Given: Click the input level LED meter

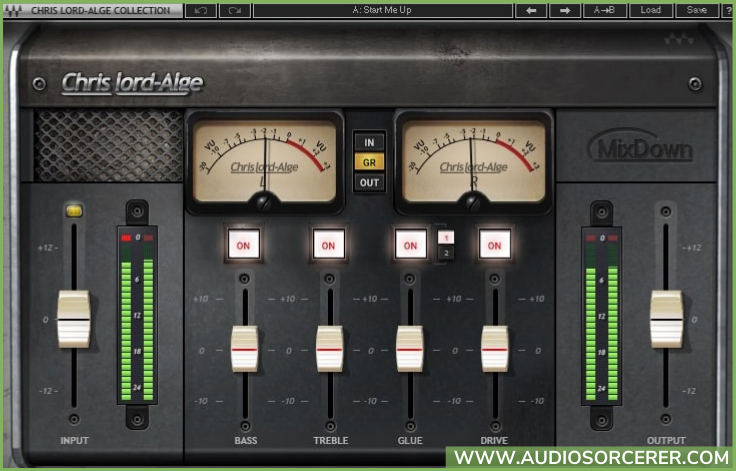Looking at the screenshot, I should [137, 317].
